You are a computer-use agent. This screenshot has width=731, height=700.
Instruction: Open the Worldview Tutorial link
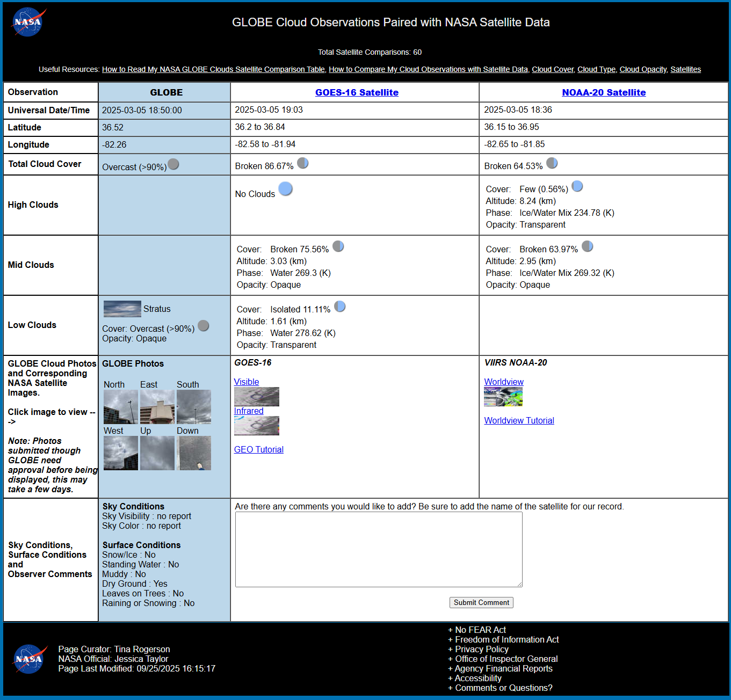(519, 421)
